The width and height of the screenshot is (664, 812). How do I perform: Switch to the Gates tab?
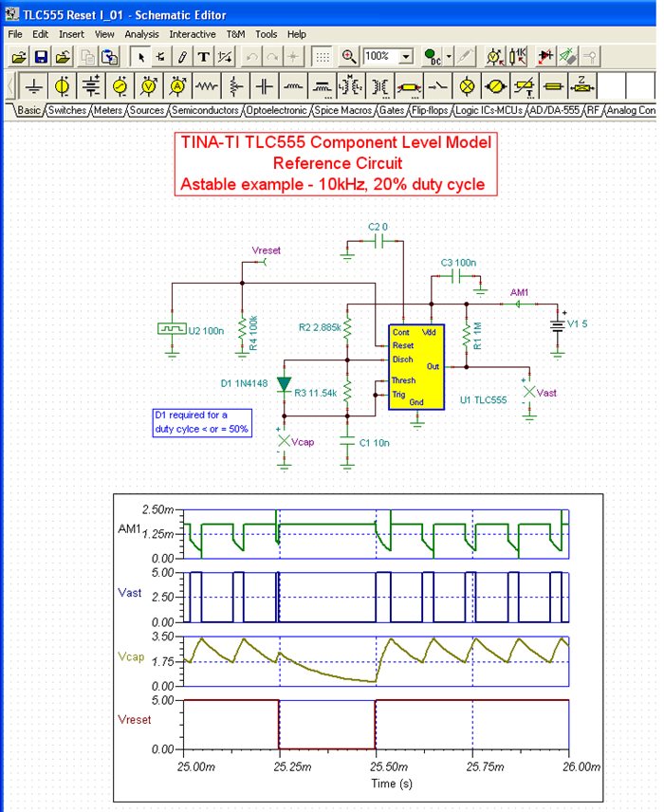[392, 110]
